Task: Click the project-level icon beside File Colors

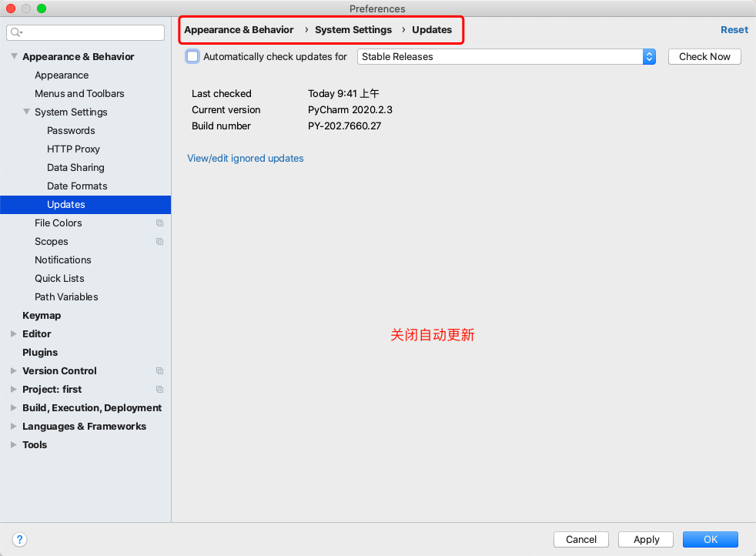Action: click(x=159, y=223)
